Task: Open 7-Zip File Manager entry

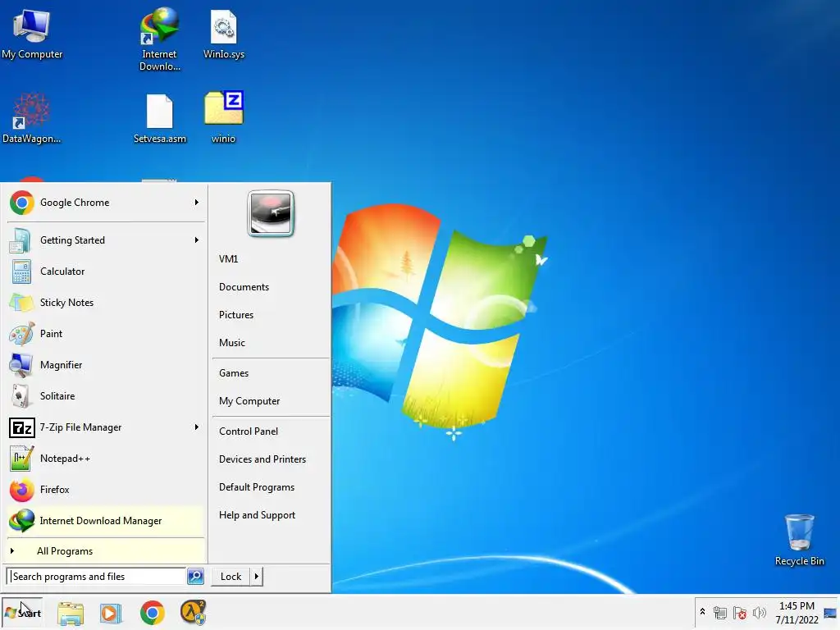Action: click(106, 427)
